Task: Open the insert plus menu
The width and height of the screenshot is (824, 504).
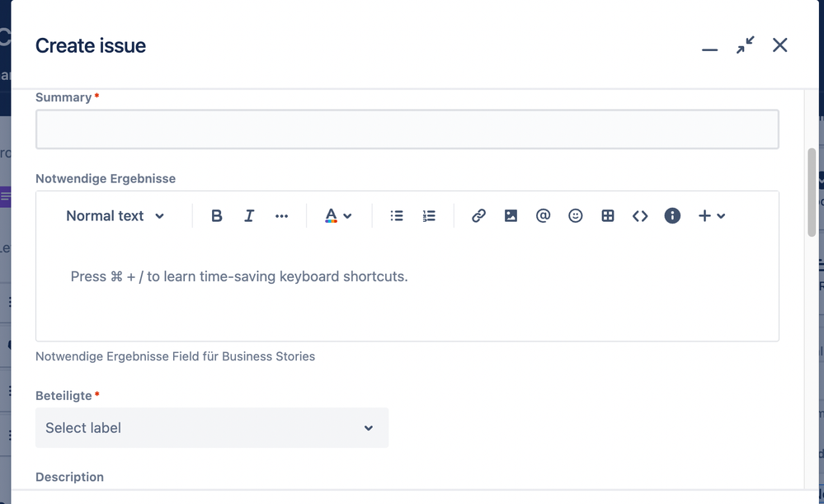Action: [x=712, y=215]
